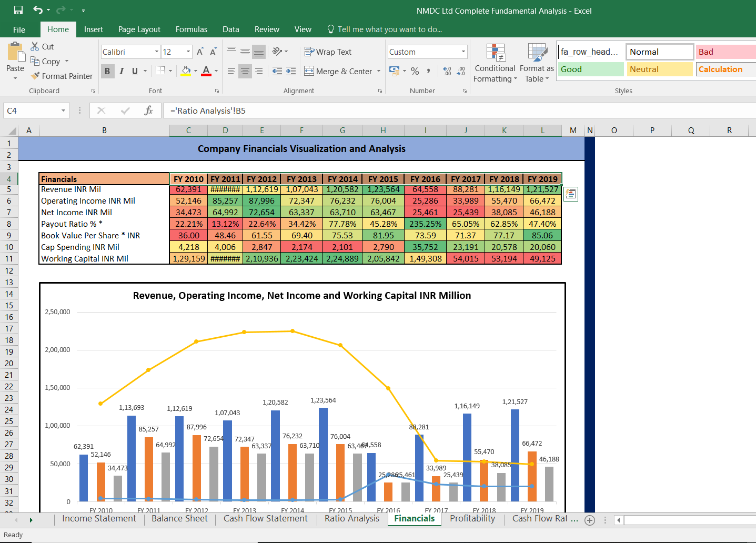
Task: Click the Decrease Indent icon
Action: pos(277,71)
